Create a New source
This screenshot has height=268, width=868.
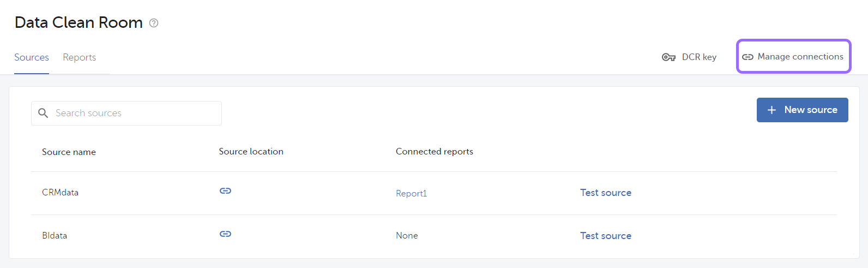(802, 110)
